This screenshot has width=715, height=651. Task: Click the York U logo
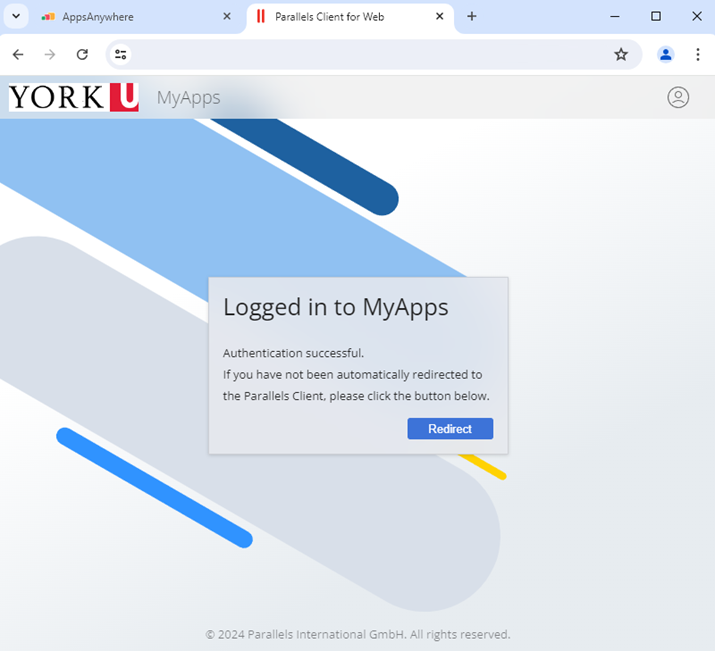tap(74, 97)
